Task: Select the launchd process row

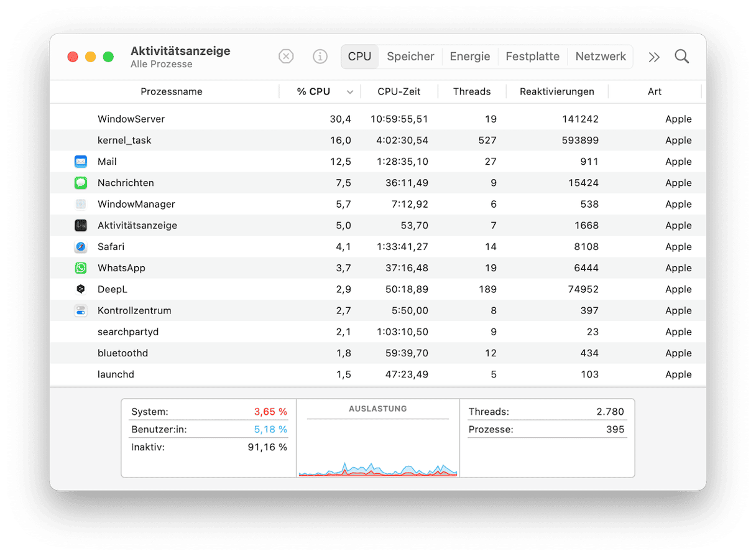Action: click(378, 374)
